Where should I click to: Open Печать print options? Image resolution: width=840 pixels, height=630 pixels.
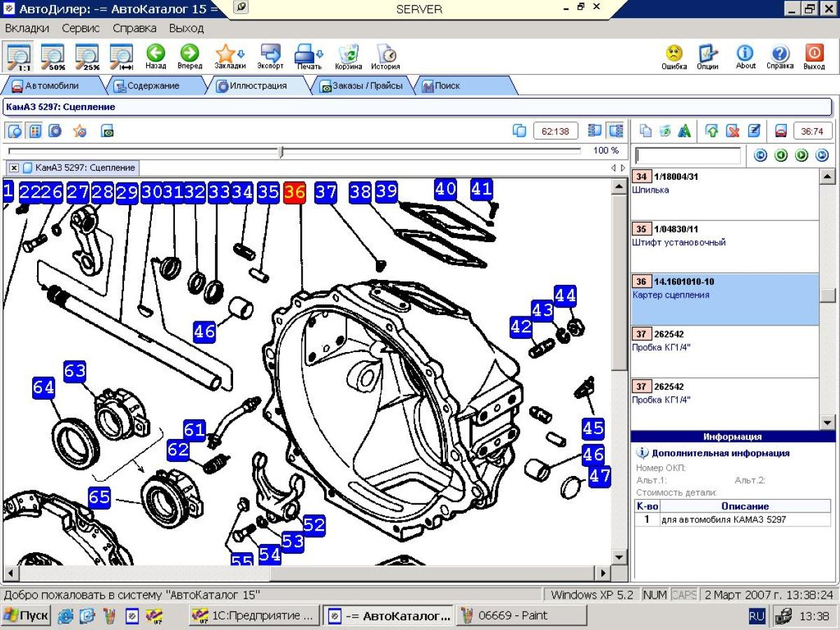pyautogui.click(x=309, y=57)
